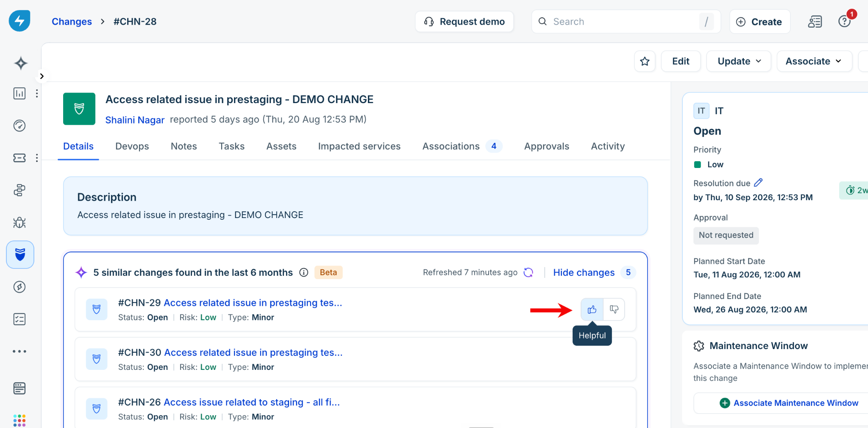Refresh the similar changes list
The width and height of the screenshot is (868, 428).
pos(528,272)
